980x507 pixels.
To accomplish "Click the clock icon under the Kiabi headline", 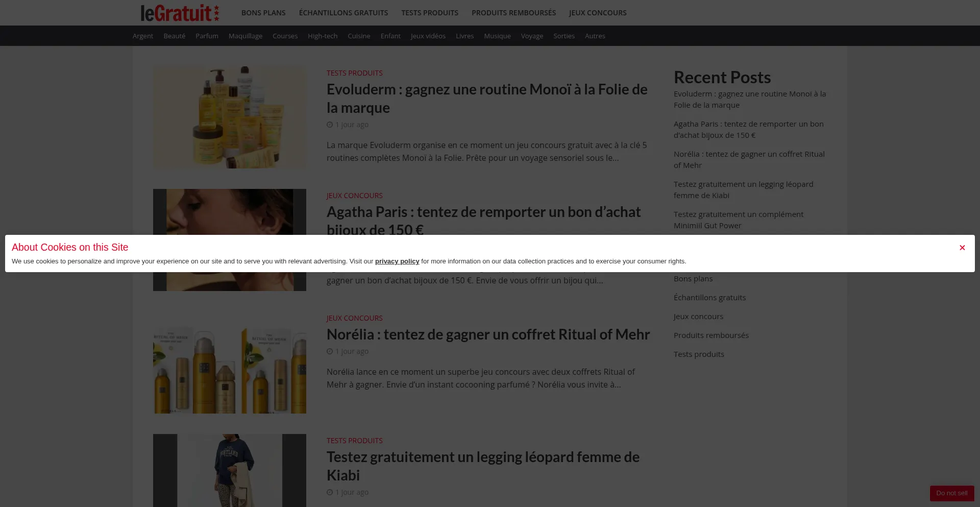I will (x=330, y=492).
